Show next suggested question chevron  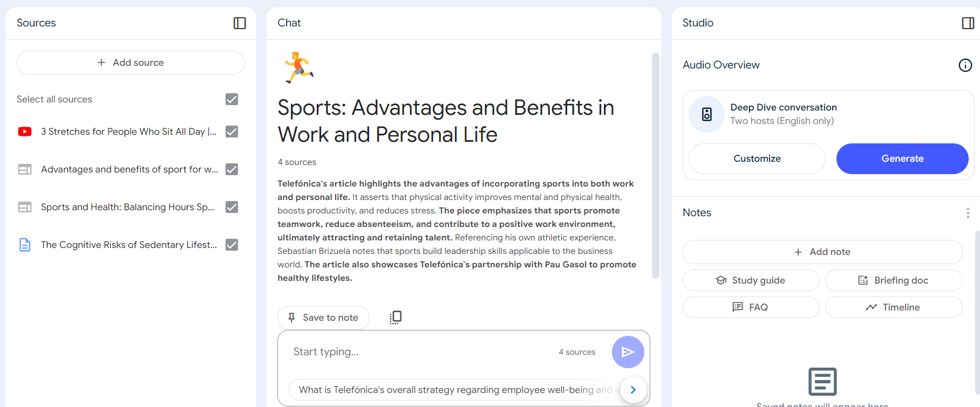pyautogui.click(x=633, y=390)
